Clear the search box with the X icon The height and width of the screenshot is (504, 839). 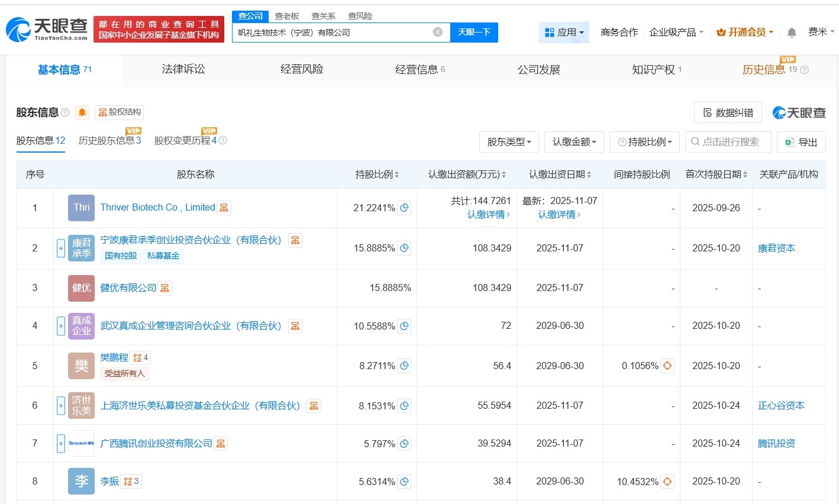click(x=437, y=32)
